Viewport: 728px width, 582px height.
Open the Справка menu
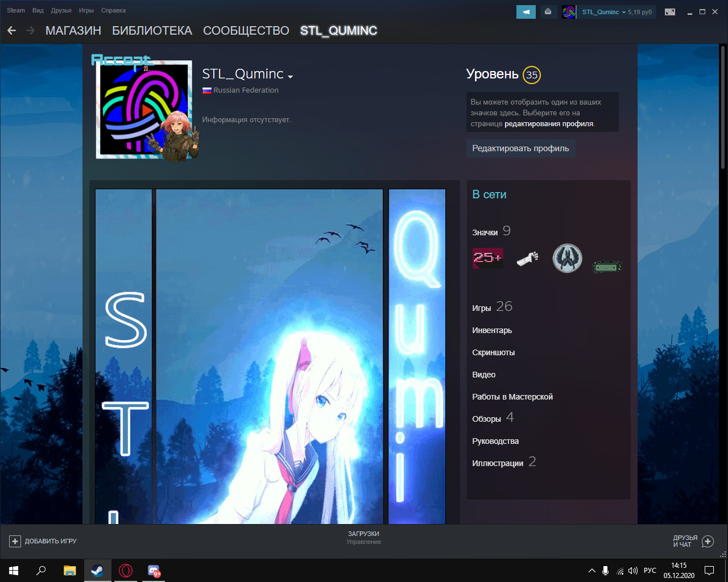[113, 10]
